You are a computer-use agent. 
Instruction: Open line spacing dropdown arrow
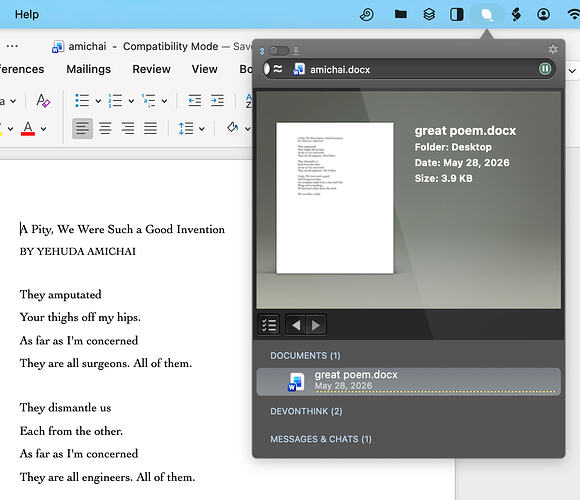pos(202,129)
